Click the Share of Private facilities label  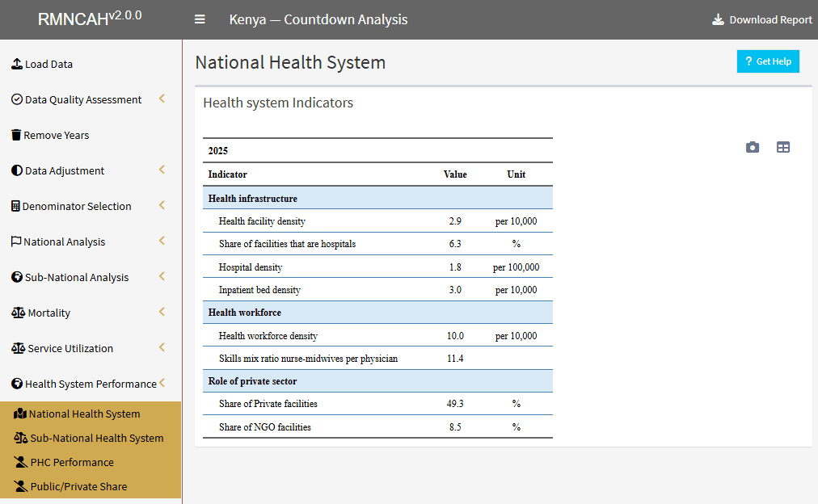[x=268, y=404]
